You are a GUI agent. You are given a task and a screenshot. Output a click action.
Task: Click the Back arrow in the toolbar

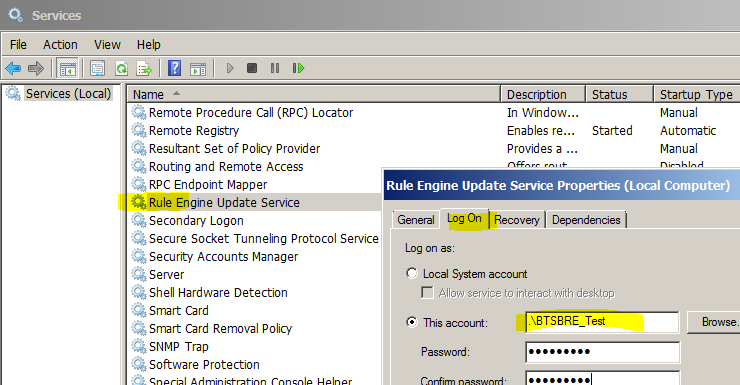(13, 68)
